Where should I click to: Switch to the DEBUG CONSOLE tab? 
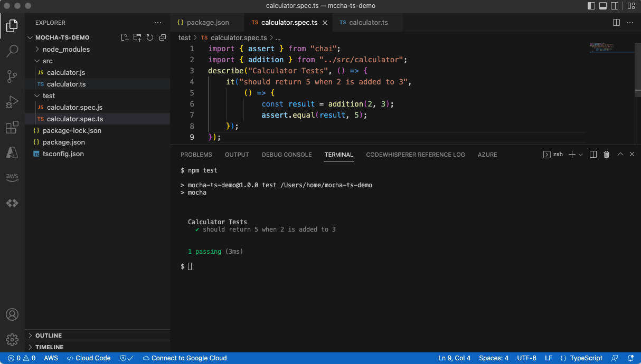pyautogui.click(x=286, y=155)
